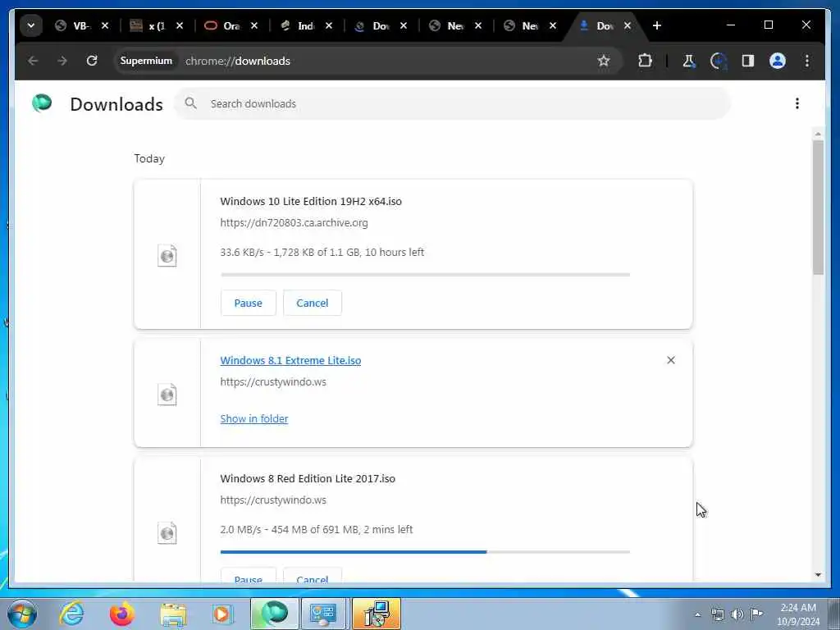840x630 pixels.
Task: Open the Windows Start button
Action: (22, 614)
